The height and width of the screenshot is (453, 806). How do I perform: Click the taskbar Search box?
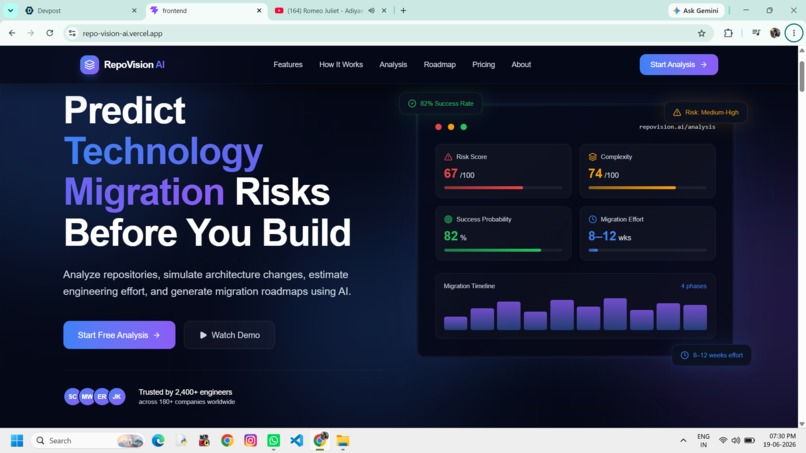(88, 441)
